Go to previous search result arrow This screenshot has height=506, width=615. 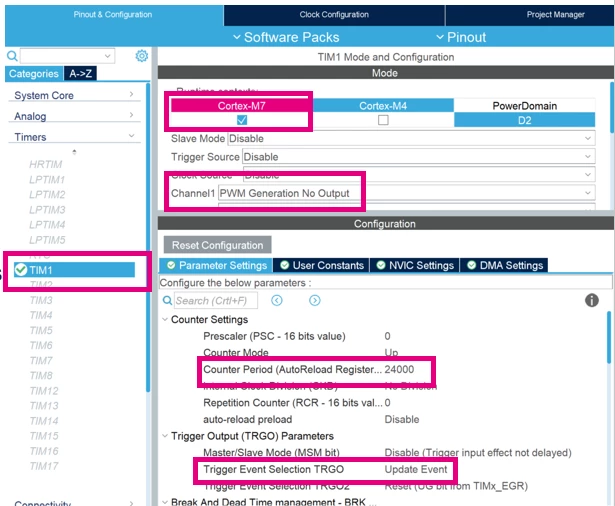click(277, 300)
